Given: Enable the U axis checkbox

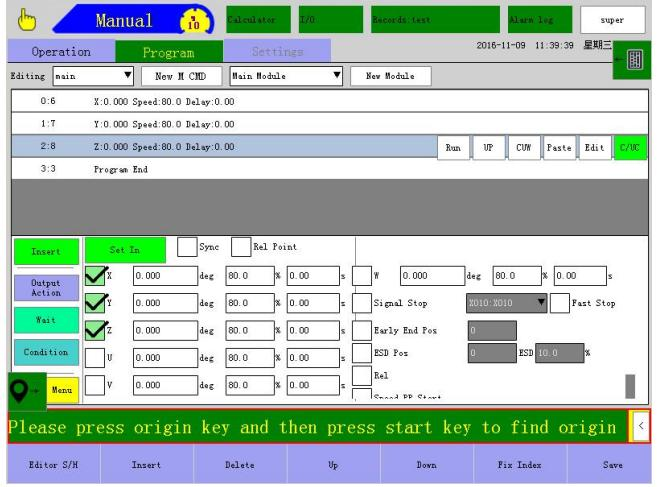Looking at the screenshot, I should click(x=93, y=354).
